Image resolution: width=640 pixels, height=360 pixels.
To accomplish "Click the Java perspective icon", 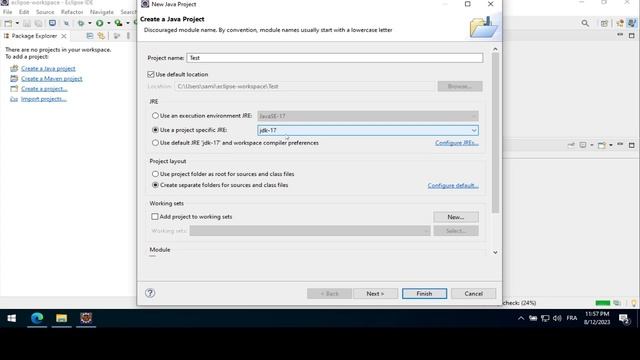I will coord(631,23).
